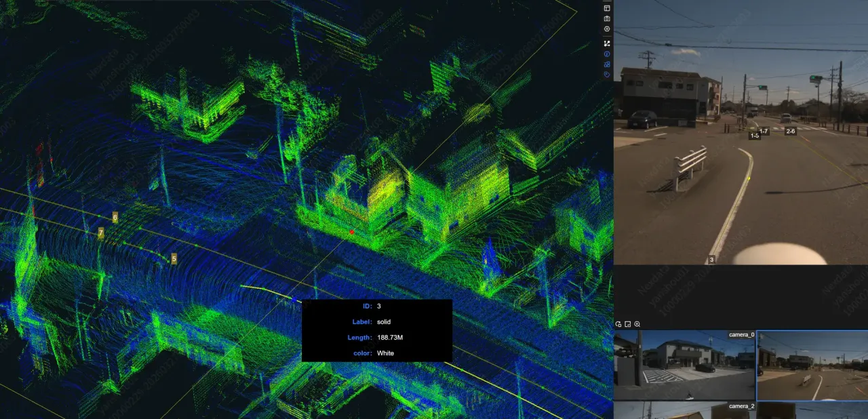
Task: Click the rotate view icon above thumbnails
Action: (619, 324)
